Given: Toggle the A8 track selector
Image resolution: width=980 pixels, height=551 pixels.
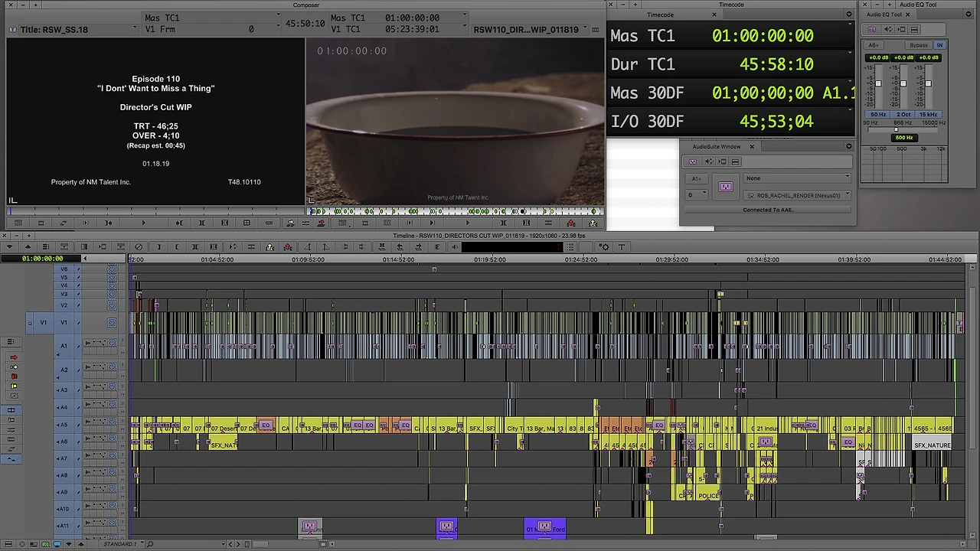Looking at the screenshot, I should point(64,475).
